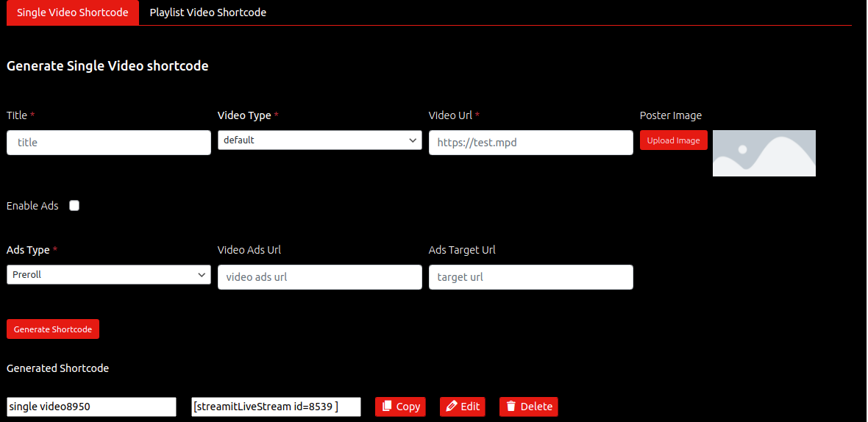Screen dimensions: 868x422
Task: Edit the single video8950 shortcode
Action: tap(462, 407)
